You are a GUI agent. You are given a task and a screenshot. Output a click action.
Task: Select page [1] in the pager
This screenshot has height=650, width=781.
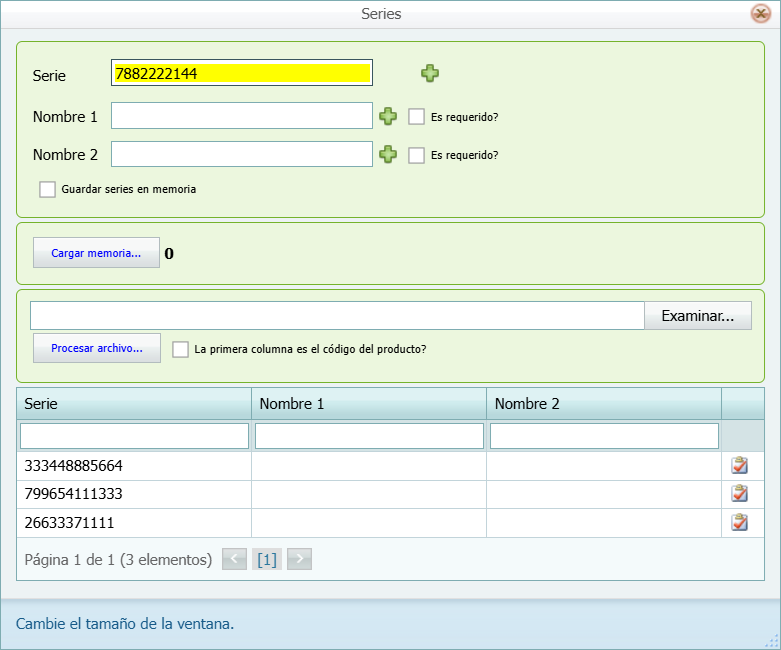coord(267,560)
